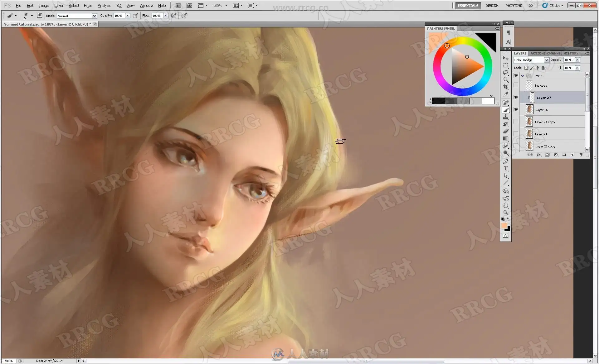Click the Essentials workspace button
599x364 pixels.
point(468,5)
